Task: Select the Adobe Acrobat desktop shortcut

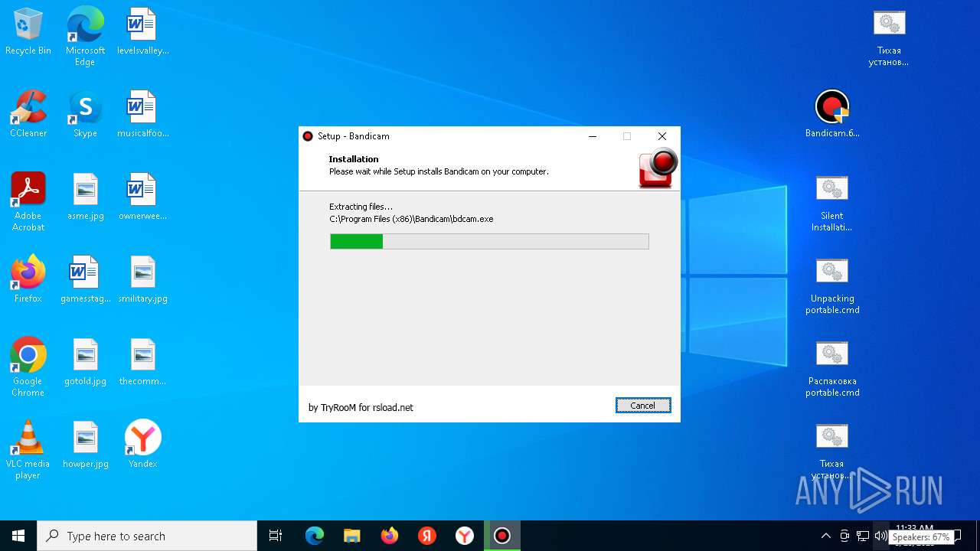Action: point(28,201)
